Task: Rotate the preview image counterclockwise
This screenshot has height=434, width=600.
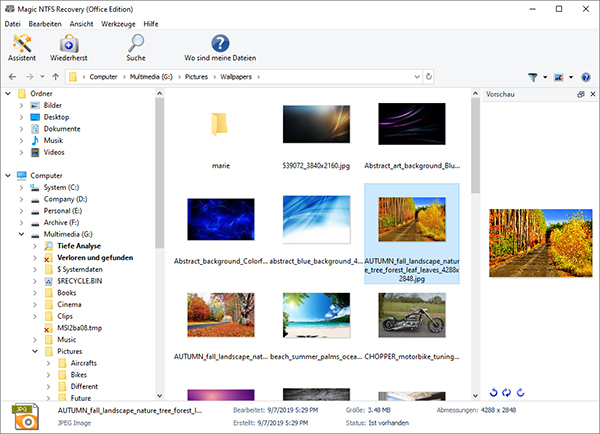Action: point(493,392)
